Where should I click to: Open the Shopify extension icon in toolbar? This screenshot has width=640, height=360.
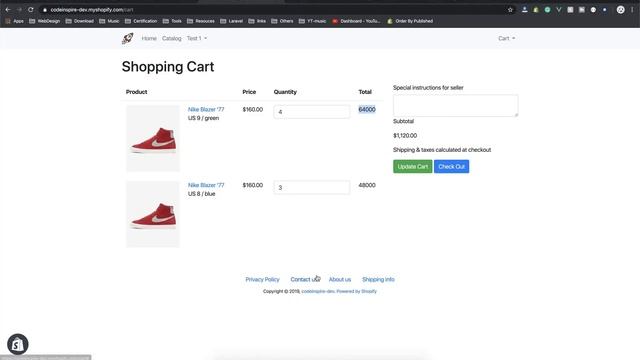536,9
